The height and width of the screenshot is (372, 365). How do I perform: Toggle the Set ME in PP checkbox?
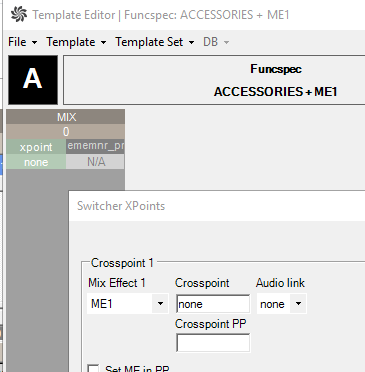tap(93, 369)
